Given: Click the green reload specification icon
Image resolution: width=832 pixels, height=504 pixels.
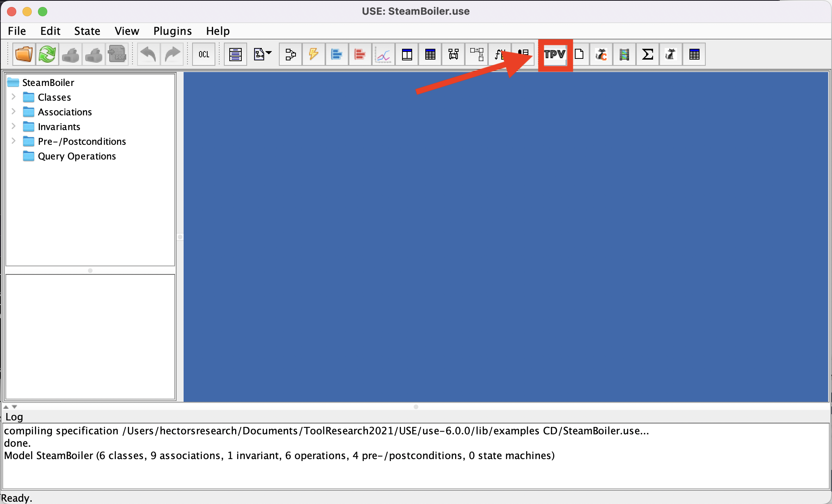Looking at the screenshot, I should 47,54.
